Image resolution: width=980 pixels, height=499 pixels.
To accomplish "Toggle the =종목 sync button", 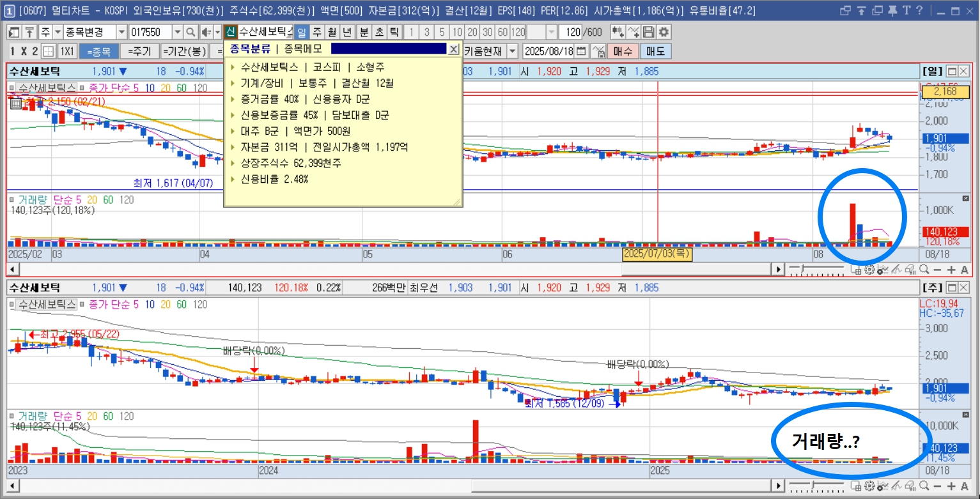I will coord(99,51).
